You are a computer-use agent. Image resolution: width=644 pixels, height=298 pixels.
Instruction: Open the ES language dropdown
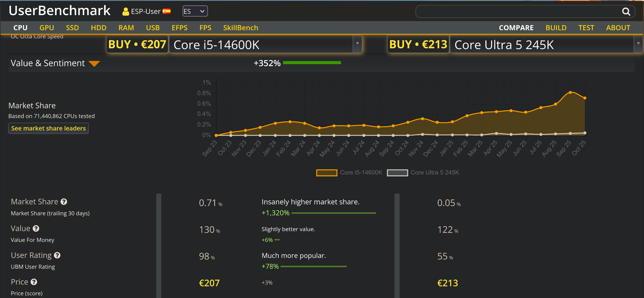coord(195,11)
